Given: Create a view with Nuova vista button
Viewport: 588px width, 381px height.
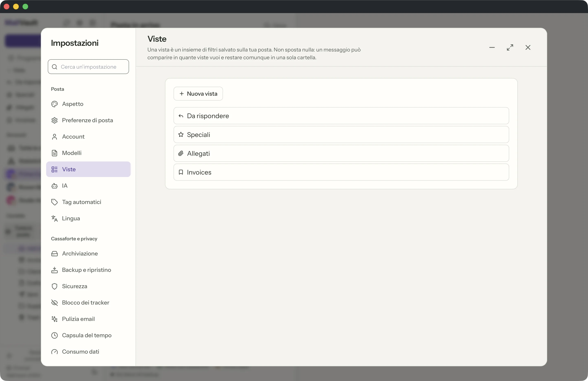Looking at the screenshot, I should 198,94.
